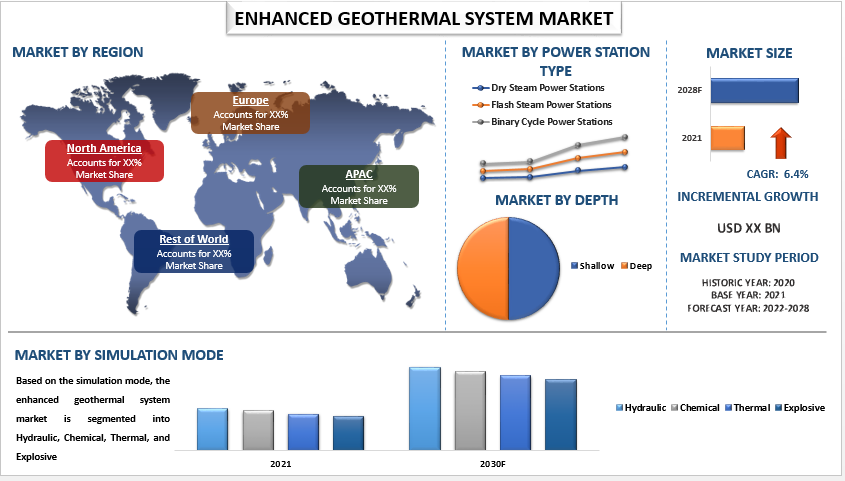
Task: Click the Binary Cycle Power Stations legend marker
Action: tap(482, 122)
